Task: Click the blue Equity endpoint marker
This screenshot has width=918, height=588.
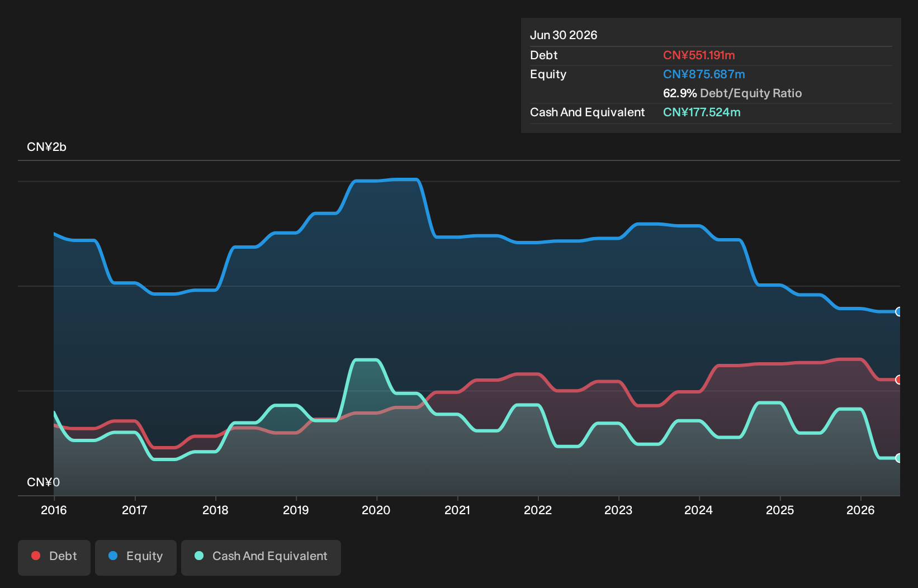Action: (x=899, y=312)
